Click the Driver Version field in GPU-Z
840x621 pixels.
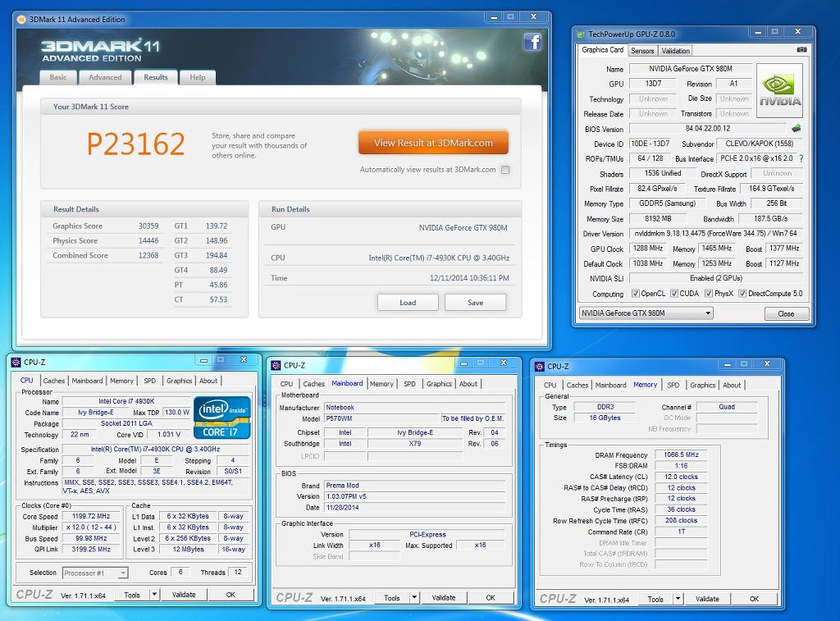715,234
